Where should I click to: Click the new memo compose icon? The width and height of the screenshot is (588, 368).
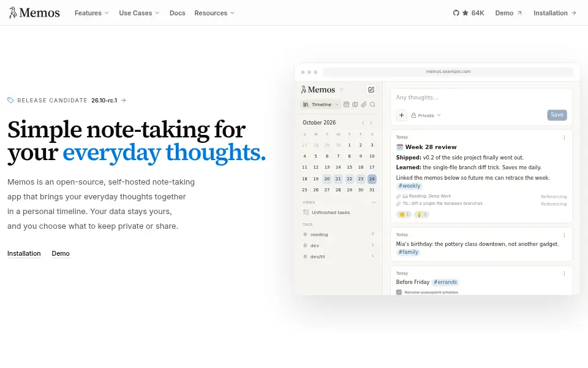[371, 90]
